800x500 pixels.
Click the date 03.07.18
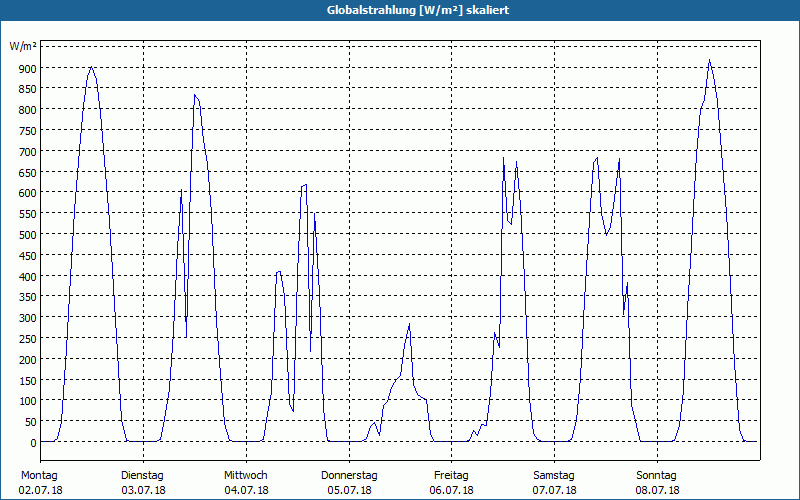(143, 490)
